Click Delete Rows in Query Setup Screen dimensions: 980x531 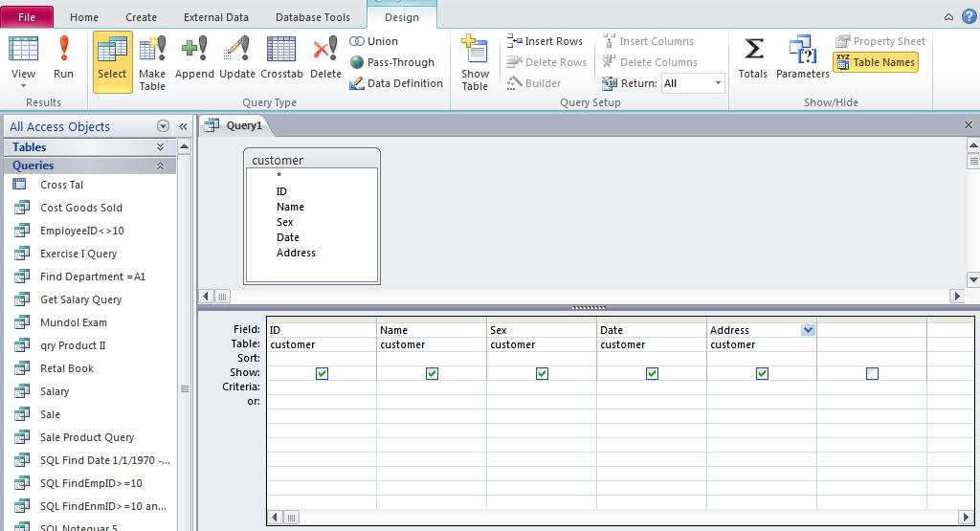pyautogui.click(x=546, y=62)
